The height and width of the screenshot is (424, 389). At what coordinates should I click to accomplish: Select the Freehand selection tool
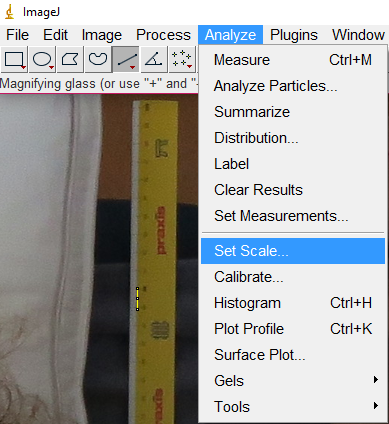[x=98, y=60]
